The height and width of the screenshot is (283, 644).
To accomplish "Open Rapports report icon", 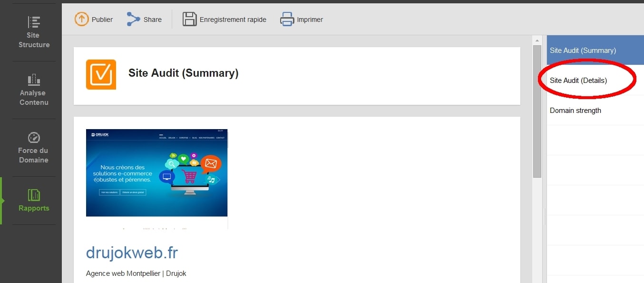I will tap(34, 195).
